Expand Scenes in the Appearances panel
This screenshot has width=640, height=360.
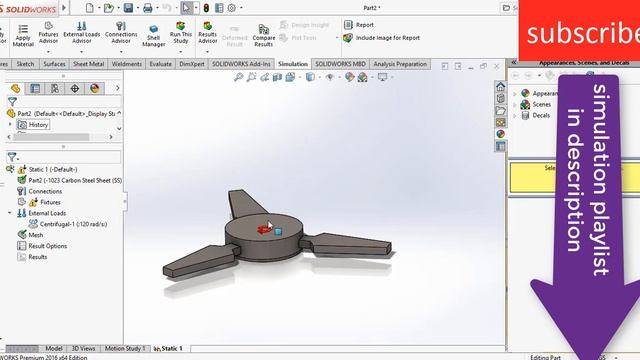click(515, 105)
